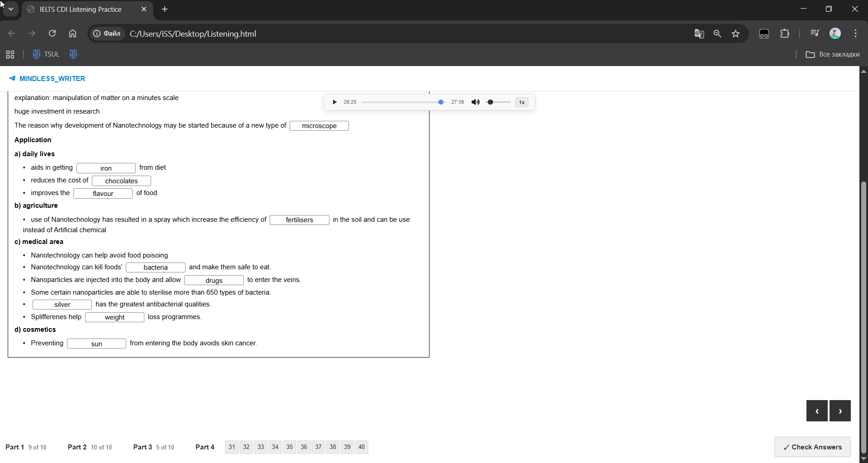
Task: Open the Google Translate page icon
Action: coord(699,33)
